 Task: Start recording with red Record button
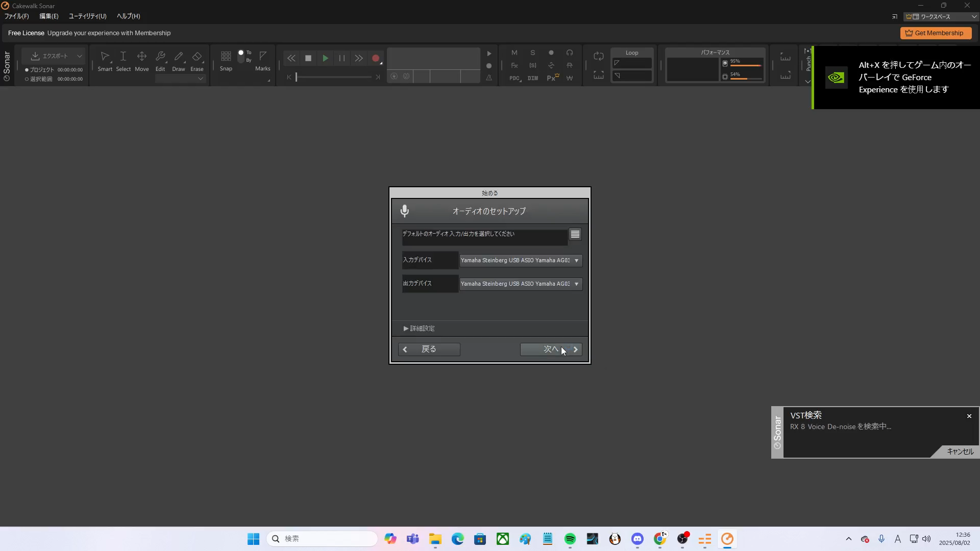[376, 58]
